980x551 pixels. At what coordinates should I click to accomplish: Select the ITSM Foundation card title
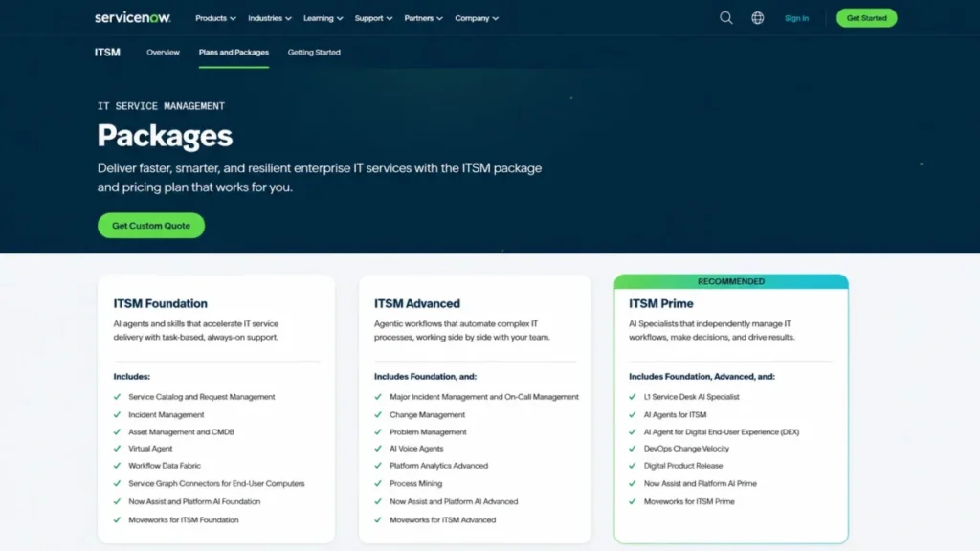[160, 303]
